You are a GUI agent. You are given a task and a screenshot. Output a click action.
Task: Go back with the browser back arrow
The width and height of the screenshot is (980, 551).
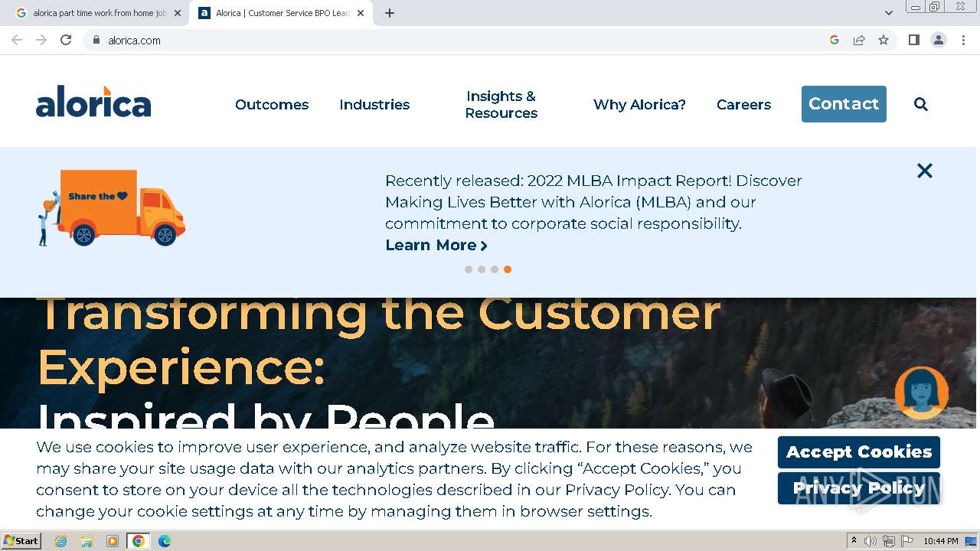[17, 40]
